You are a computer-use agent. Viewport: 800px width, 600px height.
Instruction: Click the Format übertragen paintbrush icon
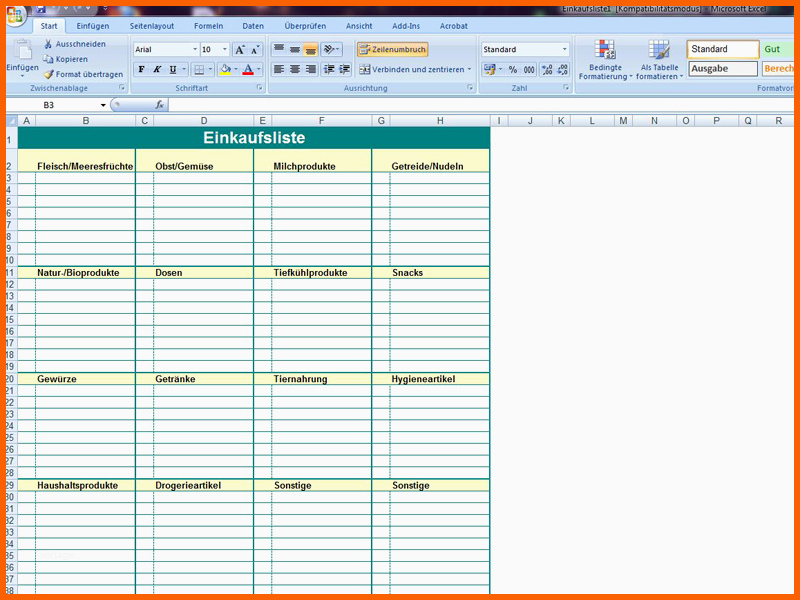48,74
